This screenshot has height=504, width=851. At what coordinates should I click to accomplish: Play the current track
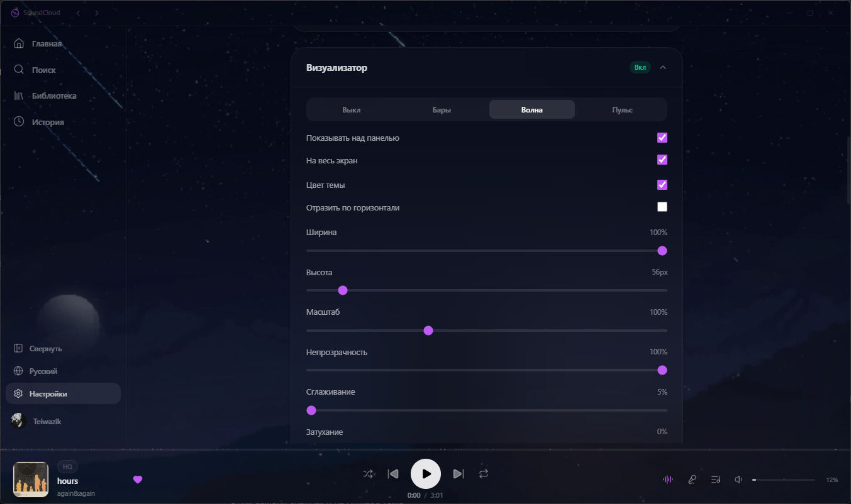pos(426,474)
